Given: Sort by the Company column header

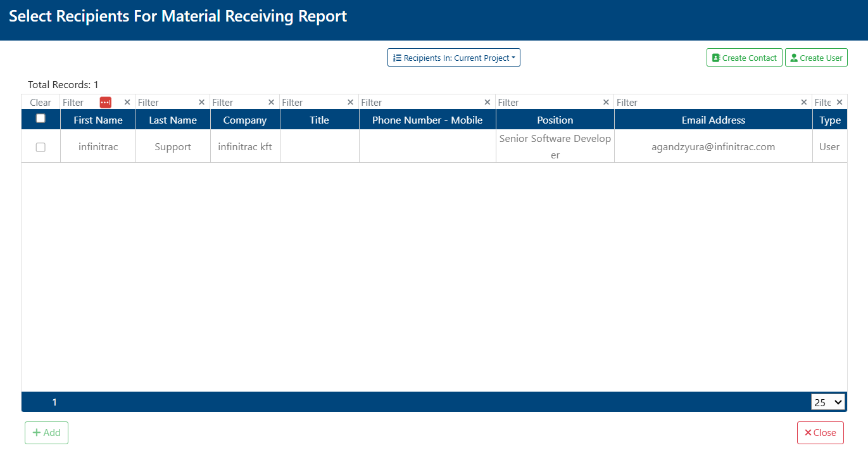Looking at the screenshot, I should point(245,120).
